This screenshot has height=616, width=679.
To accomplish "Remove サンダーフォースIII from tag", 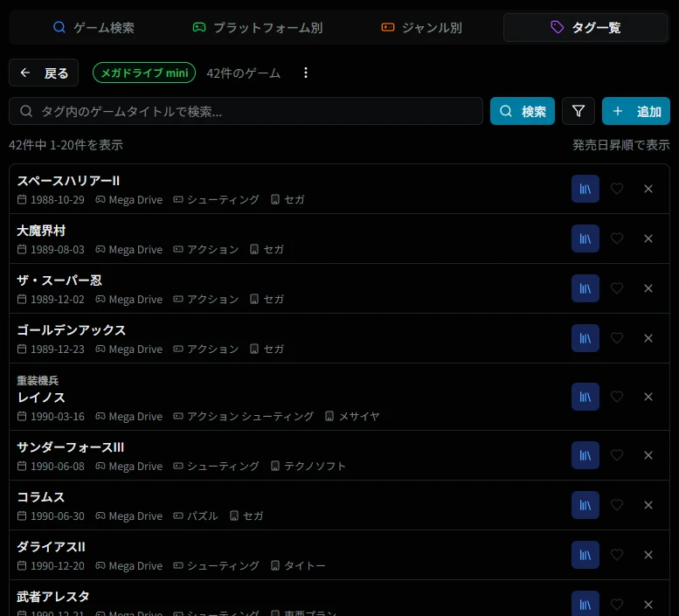I will point(648,455).
